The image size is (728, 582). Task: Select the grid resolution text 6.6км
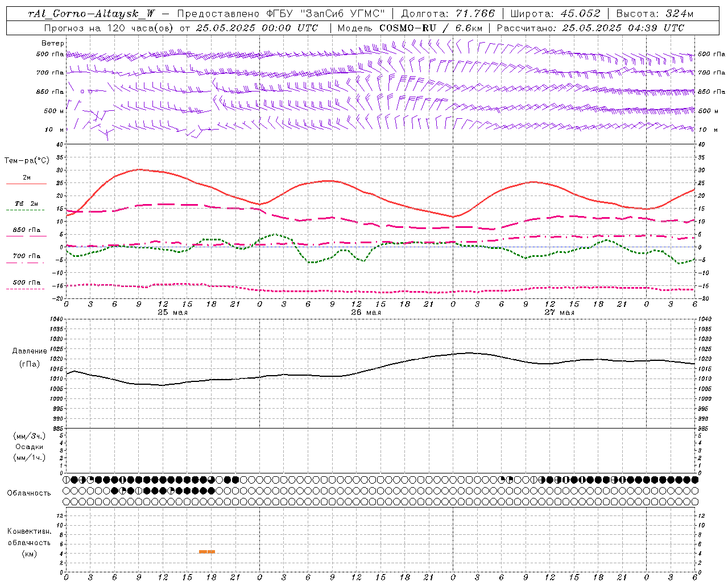(x=469, y=28)
